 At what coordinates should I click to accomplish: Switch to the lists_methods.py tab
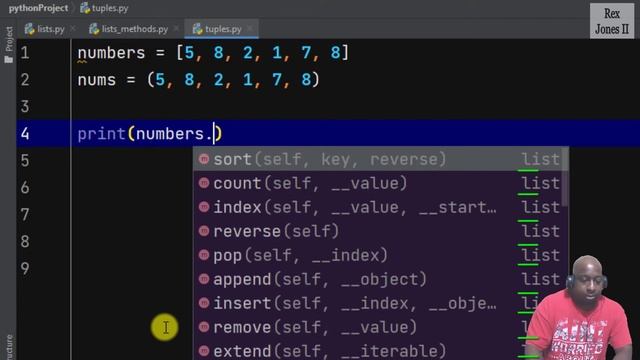click(x=129, y=29)
